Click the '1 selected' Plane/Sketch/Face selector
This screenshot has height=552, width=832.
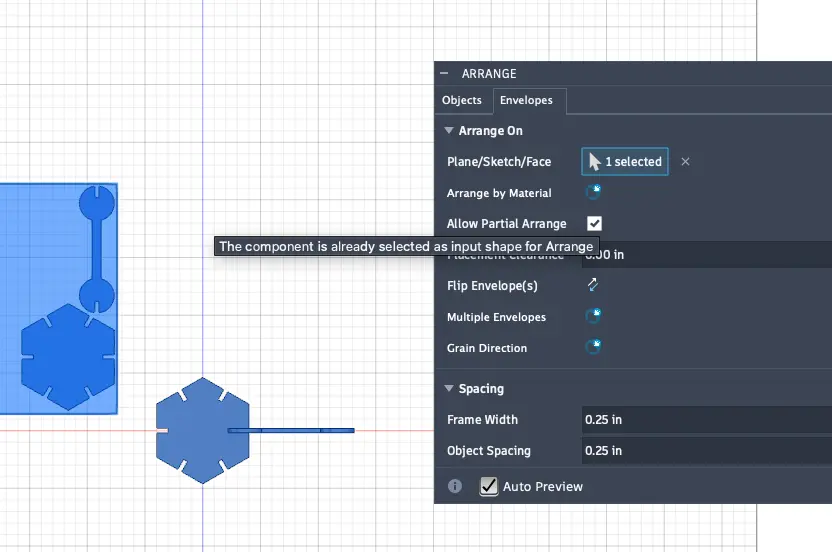(x=625, y=161)
